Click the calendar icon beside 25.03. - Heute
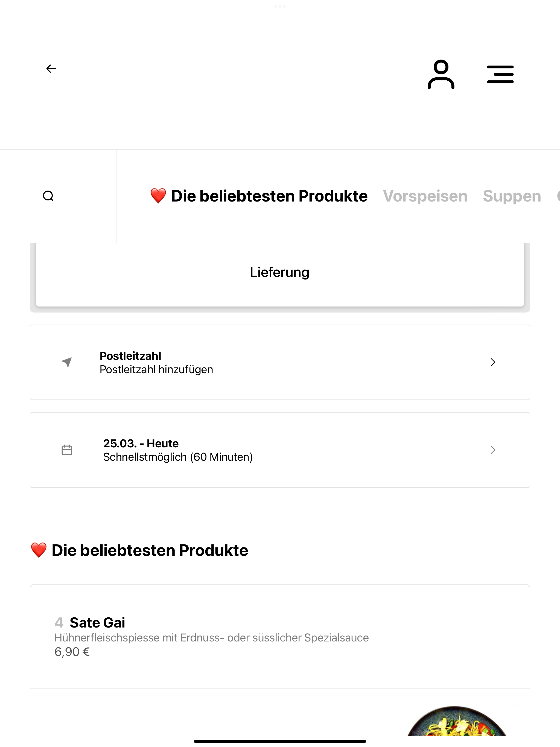The width and height of the screenshot is (560, 747). (x=67, y=450)
